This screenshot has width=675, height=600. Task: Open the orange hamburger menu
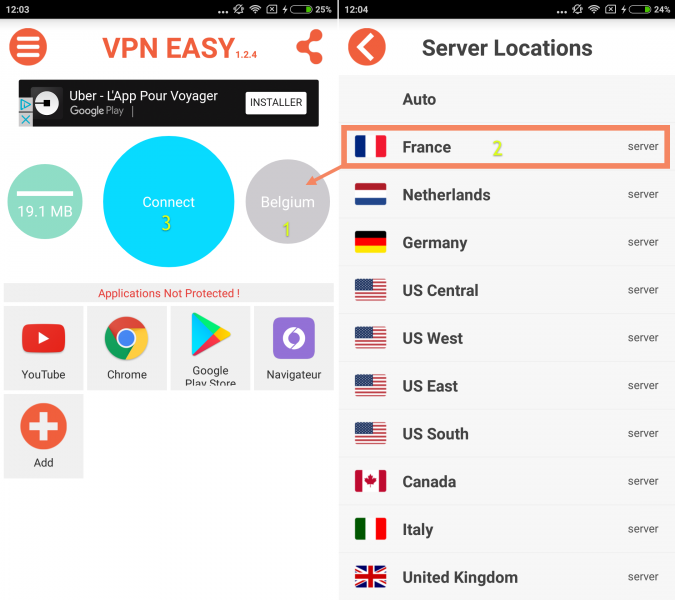pyautogui.click(x=28, y=47)
